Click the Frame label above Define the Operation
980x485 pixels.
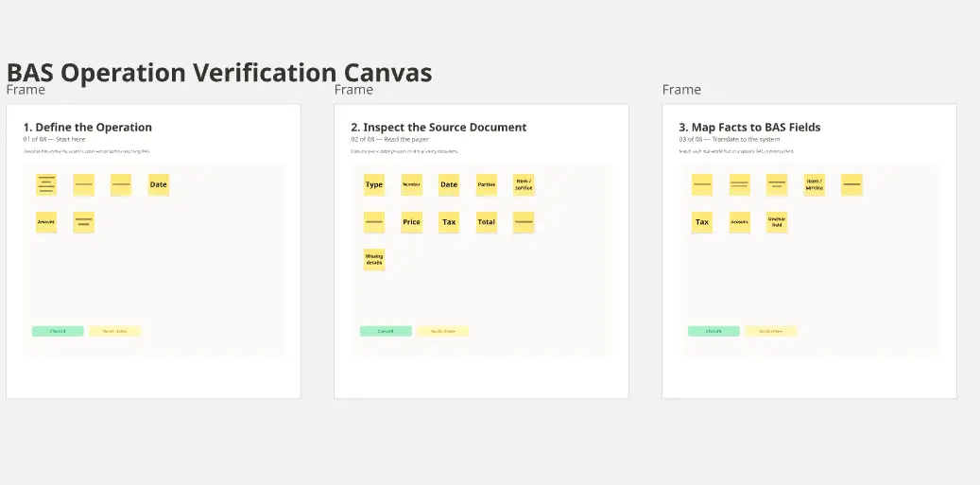26,90
